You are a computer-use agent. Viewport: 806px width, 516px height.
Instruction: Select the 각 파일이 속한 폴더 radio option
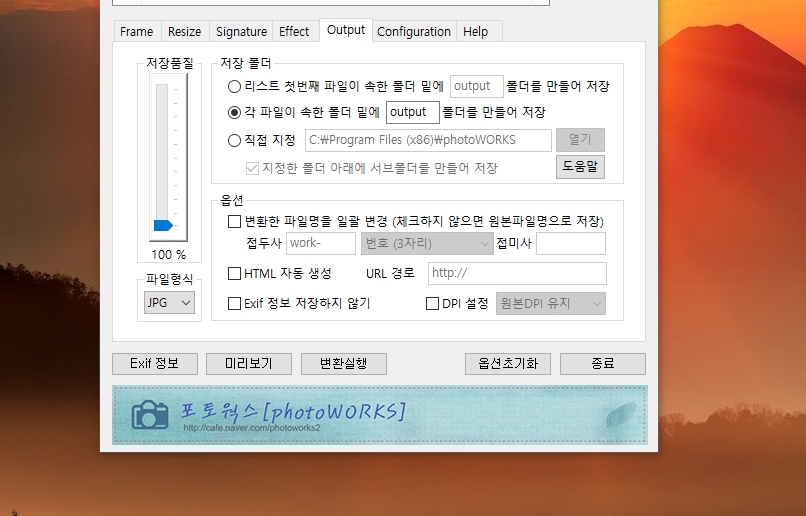234,113
